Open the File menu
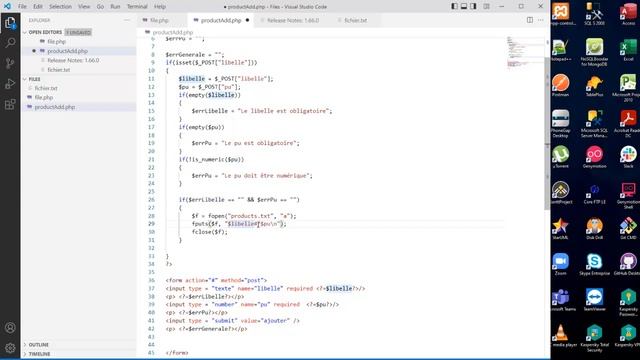This screenshot has height=360, width=640. point(22,7)
